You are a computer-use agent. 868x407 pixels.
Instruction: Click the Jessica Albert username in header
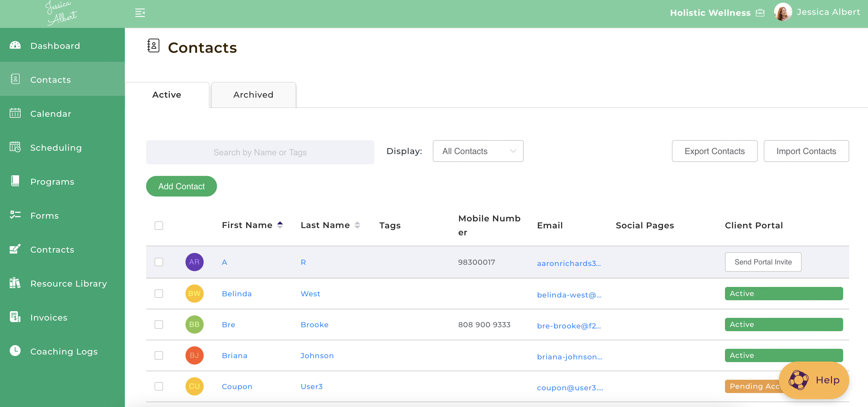(x=828, y=12)
